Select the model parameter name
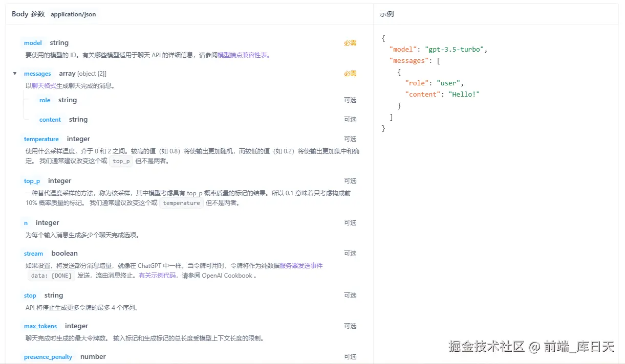 coord(33,42)
